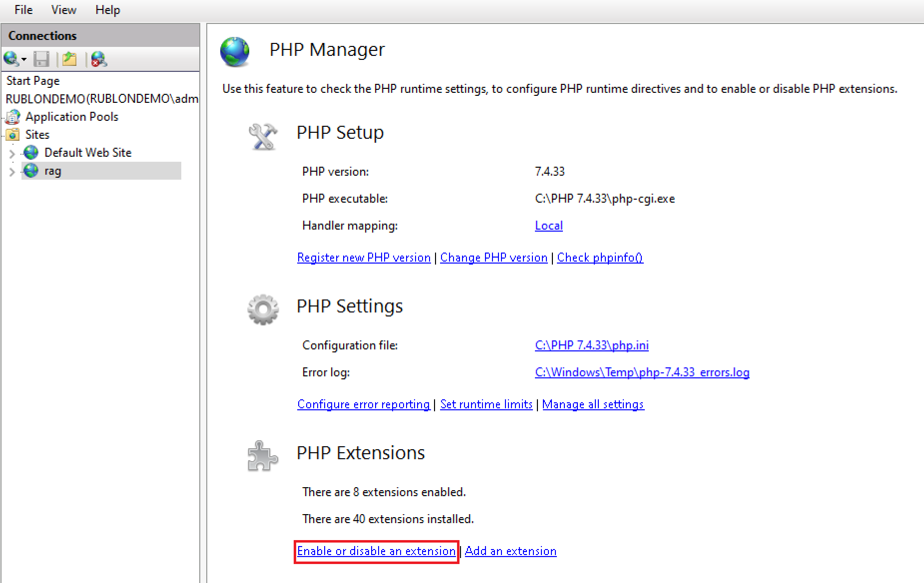Click the Delete Connection icon
The width and height of the screenshot is (924, 583).
click(x=99, y=59)
